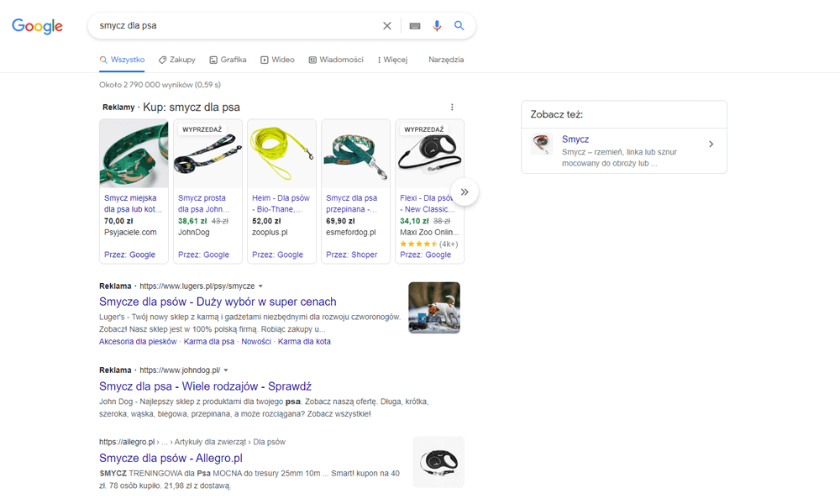Image resolution: width=840 pixels, height=504 pixels.
Task: Click the 'Około 2 790 000 wyników' result count
Action: coord(160,85)
